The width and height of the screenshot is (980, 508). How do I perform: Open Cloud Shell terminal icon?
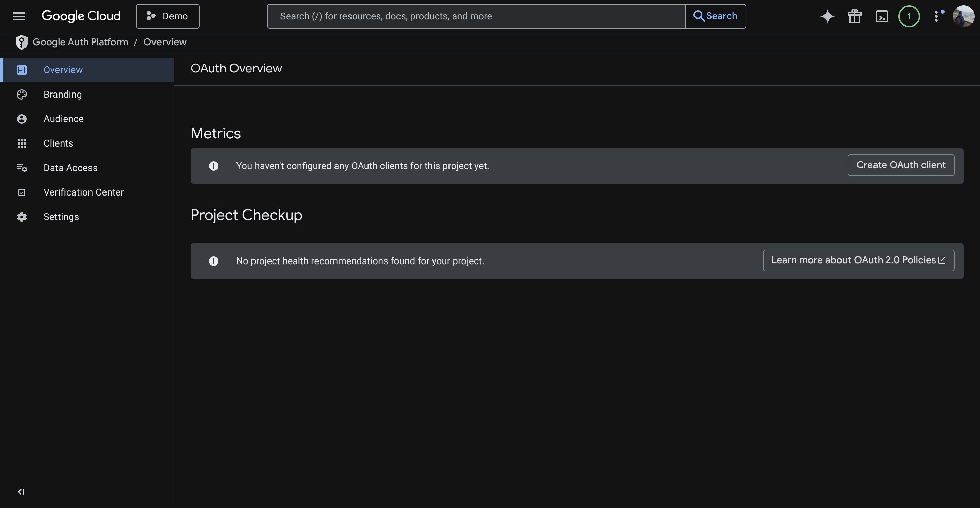882,16
